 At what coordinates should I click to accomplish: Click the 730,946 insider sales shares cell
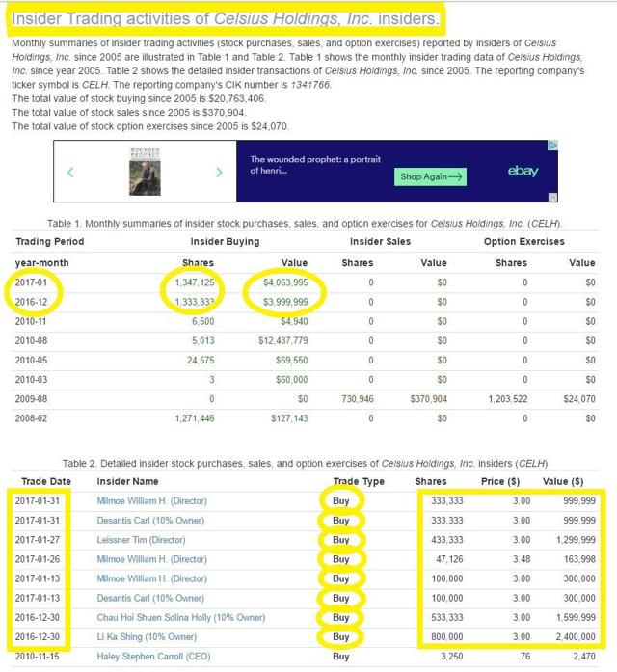(x=358, y=399)
